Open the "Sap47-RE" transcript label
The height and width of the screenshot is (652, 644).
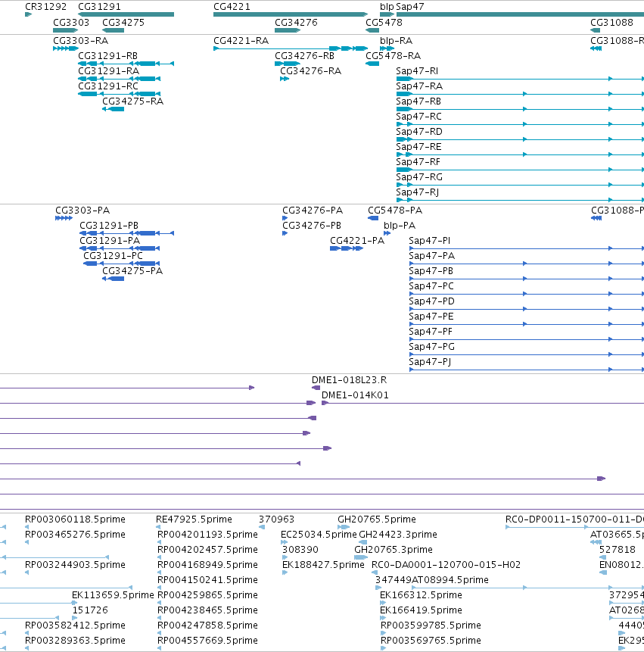418,147
